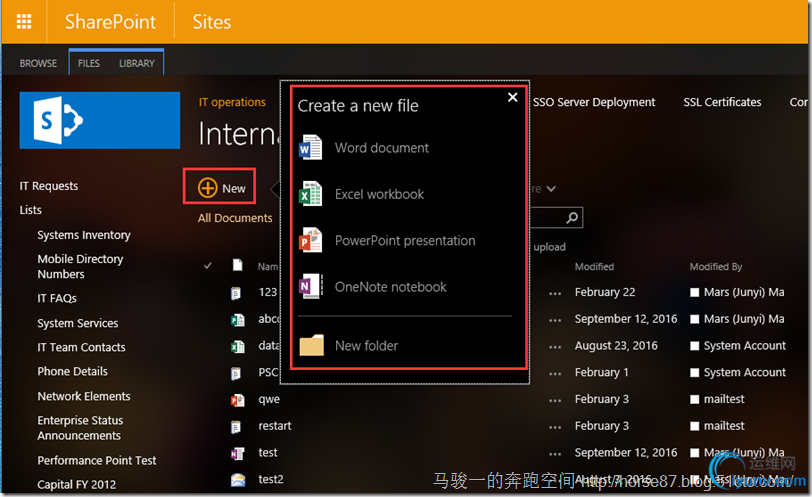Open the app launcher waffle icon
The width and height of the screenshot is (812, 497).
coord(24,21)
